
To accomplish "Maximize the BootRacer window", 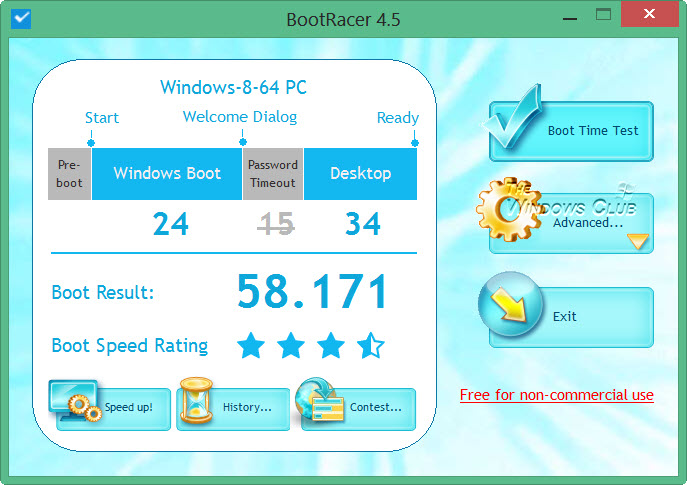I will 603,15.
